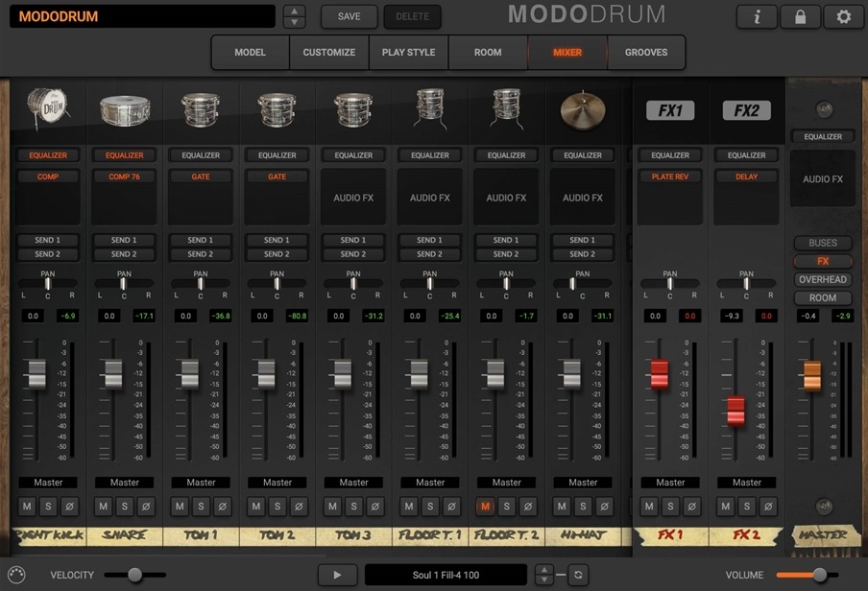
Task: Mute the Right Kick channel
Action: (x=27, y=506)
